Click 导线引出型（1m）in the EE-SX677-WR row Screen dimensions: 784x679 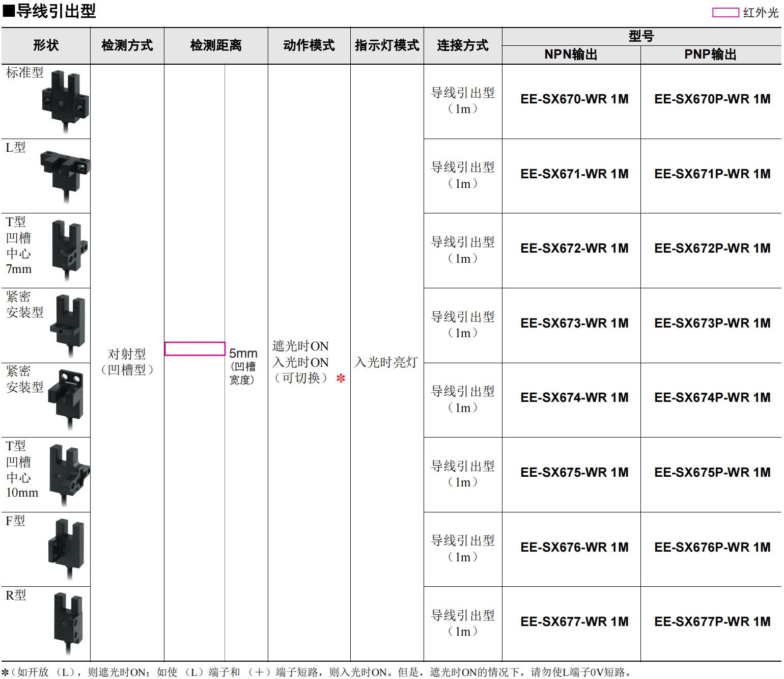coord(463,623)
